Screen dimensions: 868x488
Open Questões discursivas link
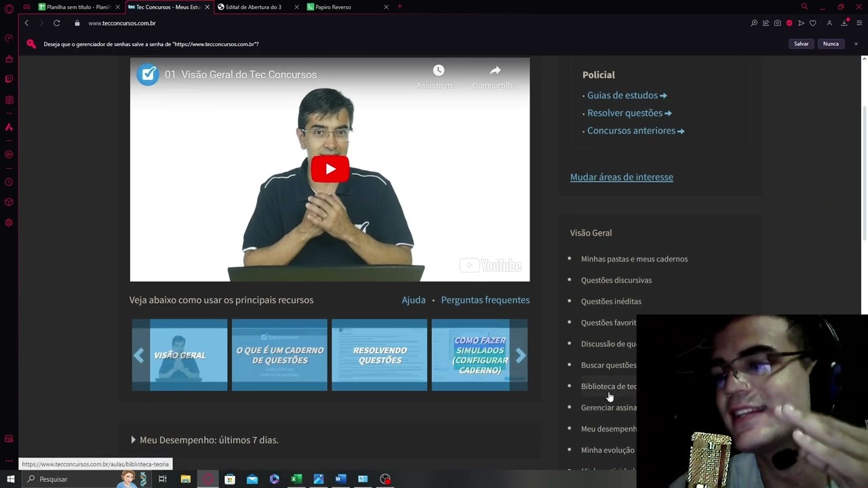616,280
